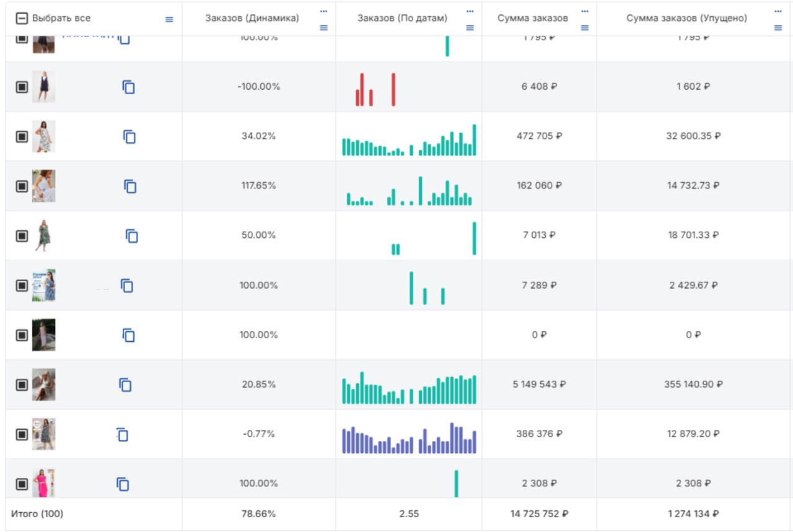Click copy icon in the -0.77% row
The image size is (793, 532).
(x=122, y=434)
